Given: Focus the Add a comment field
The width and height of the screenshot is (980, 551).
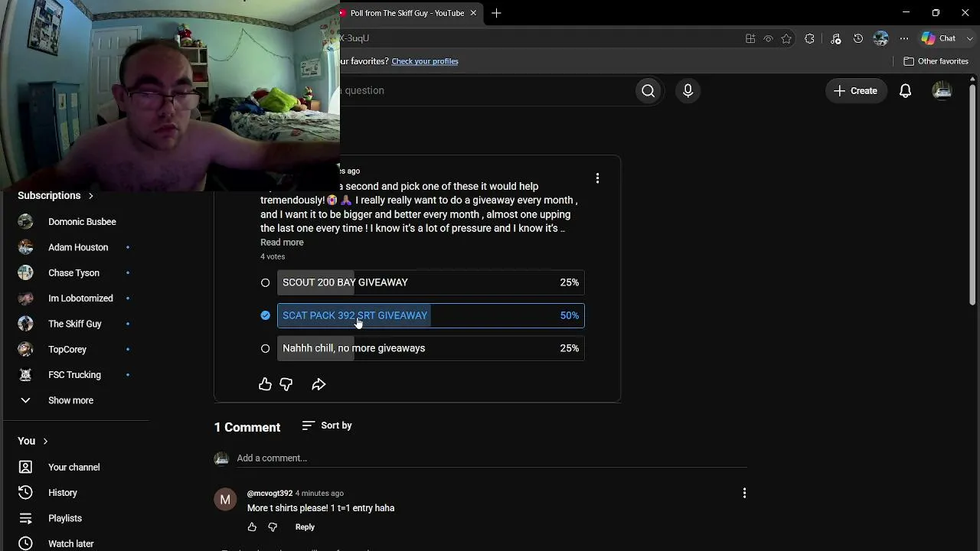Looking at the screenshot, I should (492, 458).
